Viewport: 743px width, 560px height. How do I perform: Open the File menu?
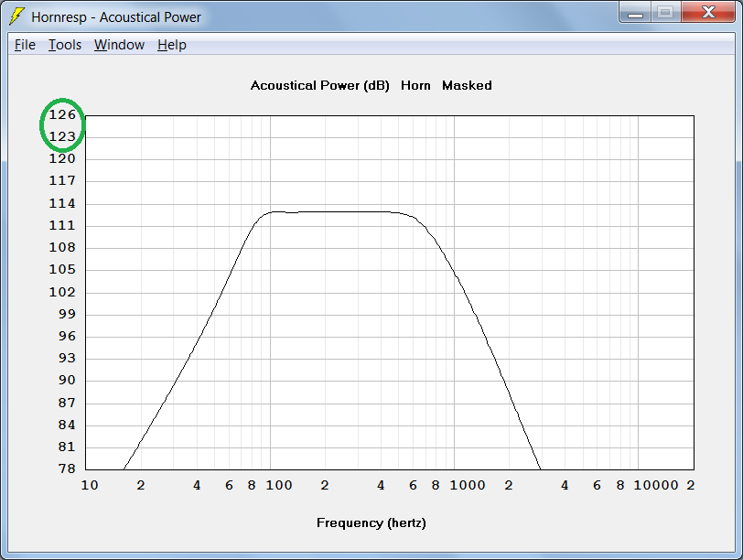click(25, 45)
